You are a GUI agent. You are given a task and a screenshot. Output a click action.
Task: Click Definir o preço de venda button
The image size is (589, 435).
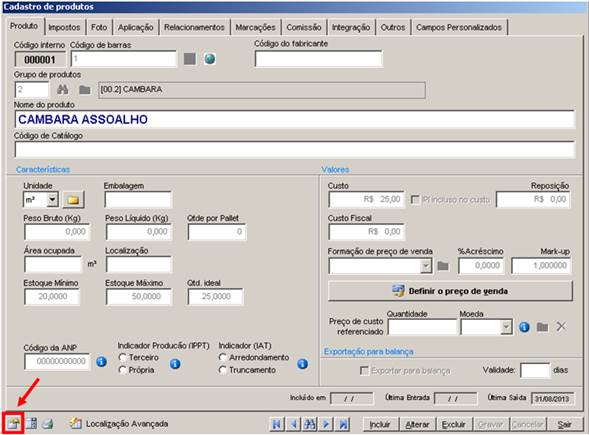(450, 291)
